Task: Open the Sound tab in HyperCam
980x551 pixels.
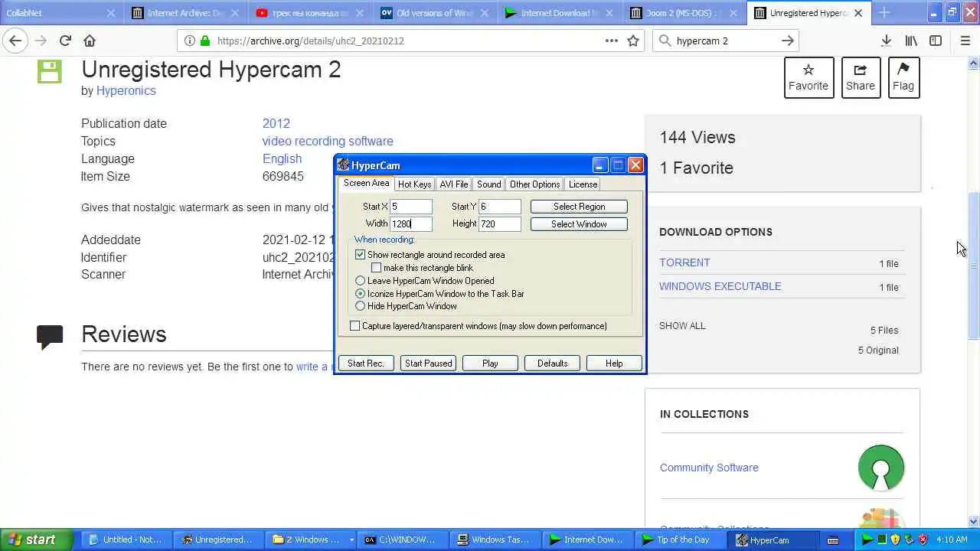Action: tap(488, 184)
